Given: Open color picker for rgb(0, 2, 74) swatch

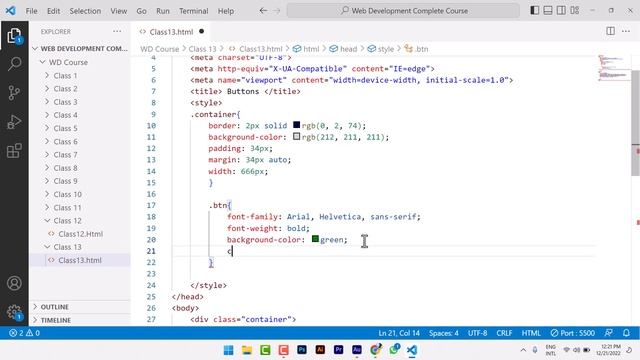Looking at the screenshot, I should point(296,125).
